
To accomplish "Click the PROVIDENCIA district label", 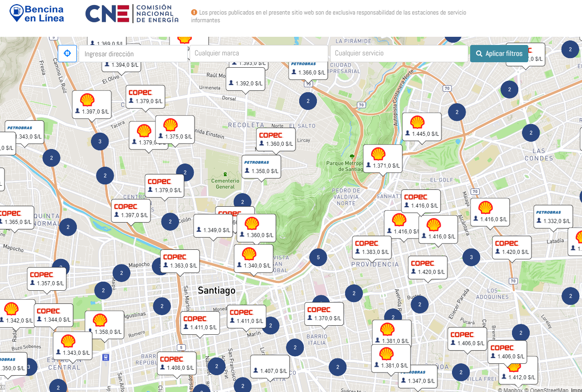I will tap(375, 264).
